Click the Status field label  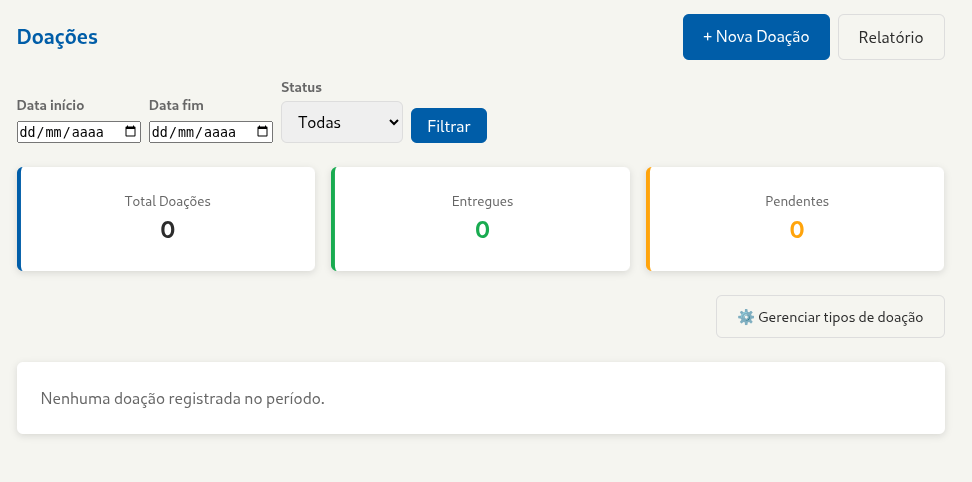click(301, 87)
